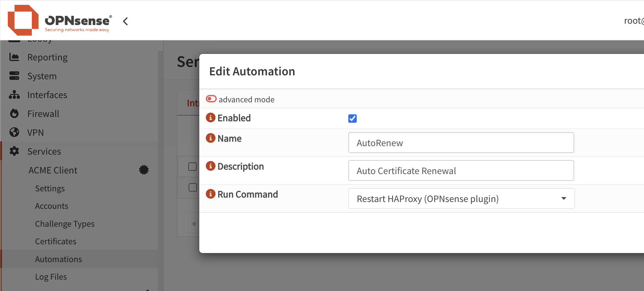The image size is (644, 291).
Task: Open the Run Command dropdown
Action: tap(461, 198)
